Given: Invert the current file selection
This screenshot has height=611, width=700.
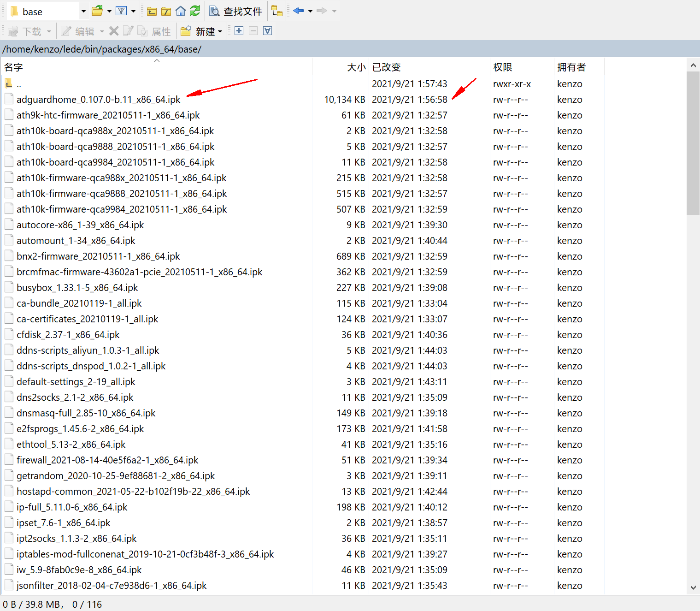Looking at the screenshot, I should pyautogui.click(x=267, y=31).
